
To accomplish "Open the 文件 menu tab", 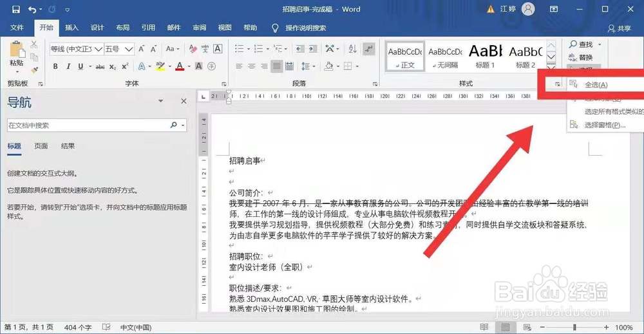I will coord(17,28).
